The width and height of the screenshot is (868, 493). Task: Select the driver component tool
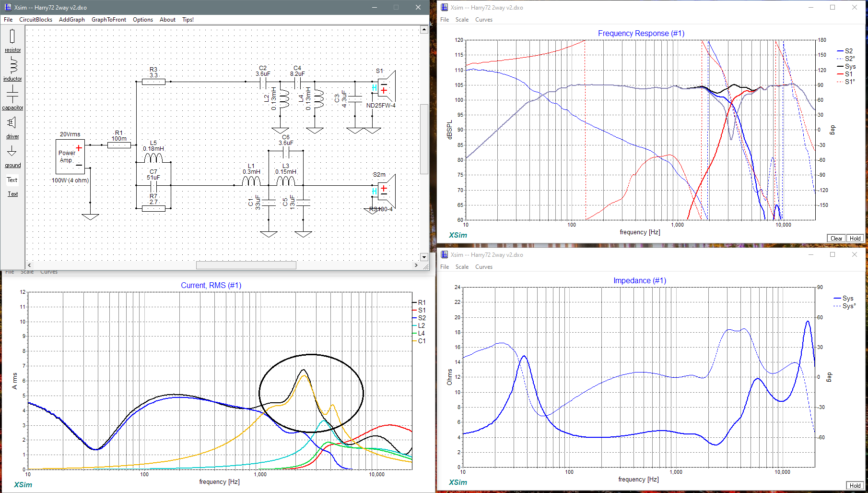12,127
